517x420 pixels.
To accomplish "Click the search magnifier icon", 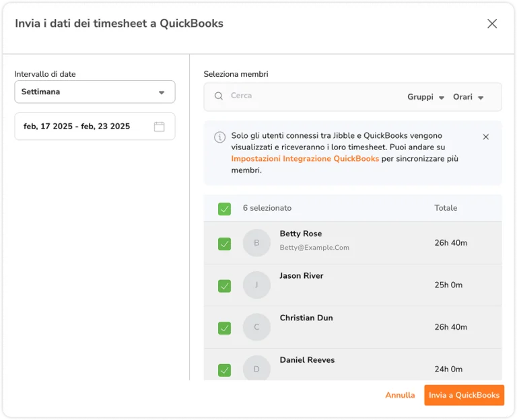I will (219, 96).
